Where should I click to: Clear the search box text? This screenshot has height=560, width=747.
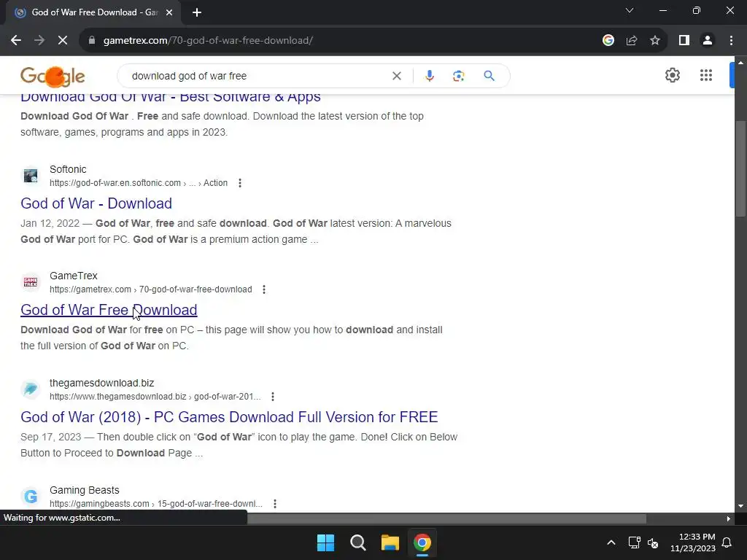(x=396, y=76)
